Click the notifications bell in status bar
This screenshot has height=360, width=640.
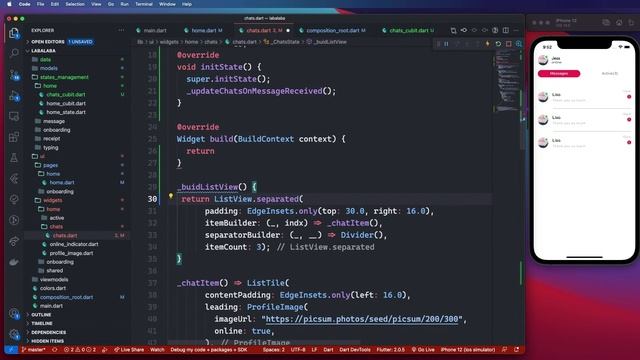click(x=516, y=350)
